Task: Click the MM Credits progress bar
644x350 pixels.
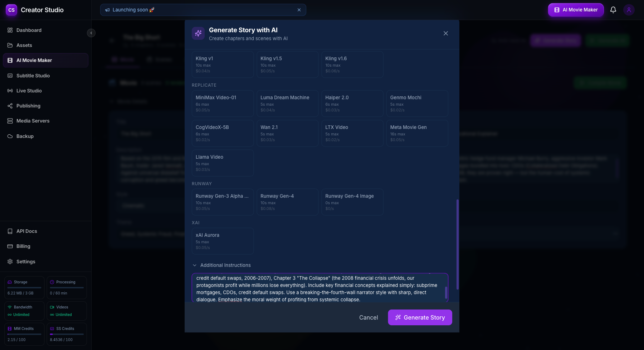Action: [24, 334]
